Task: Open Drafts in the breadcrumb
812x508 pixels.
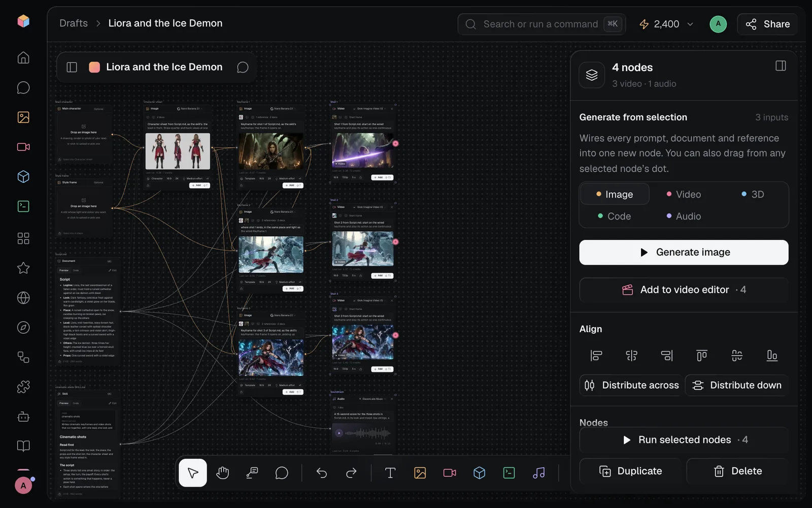Action: pos(74,23)
